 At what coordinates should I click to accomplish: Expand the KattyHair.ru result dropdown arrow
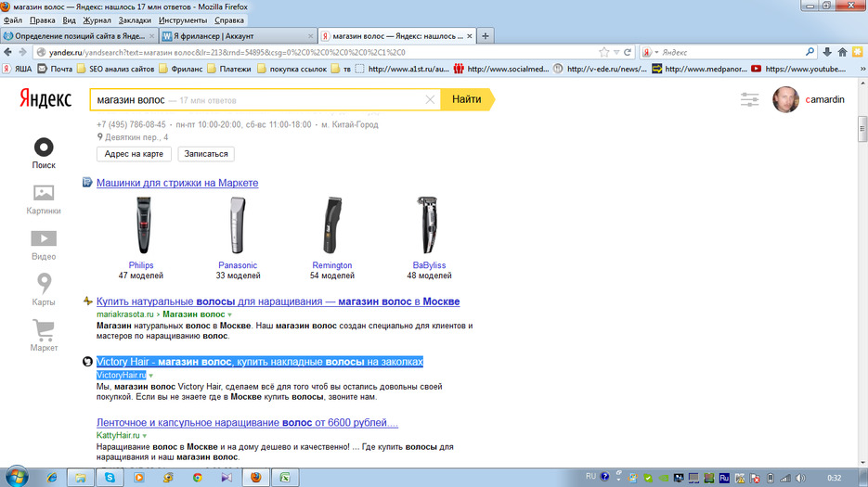click(x=145, y=436)
